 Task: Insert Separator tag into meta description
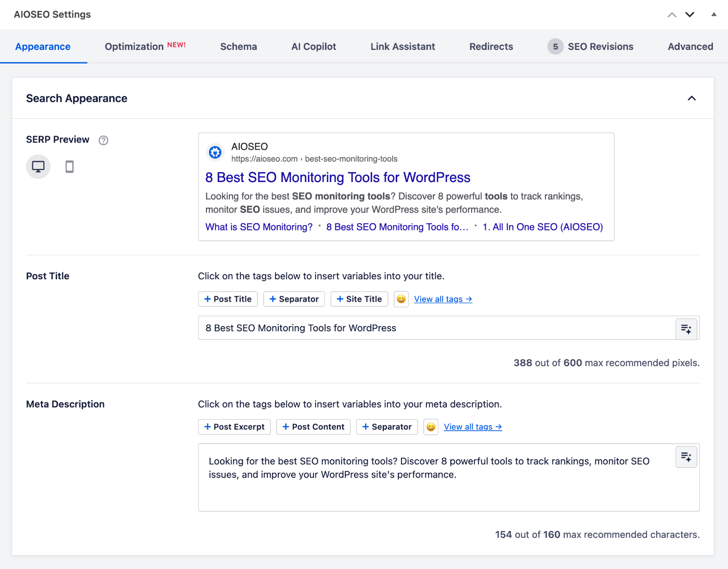click(x=387, y=427)
